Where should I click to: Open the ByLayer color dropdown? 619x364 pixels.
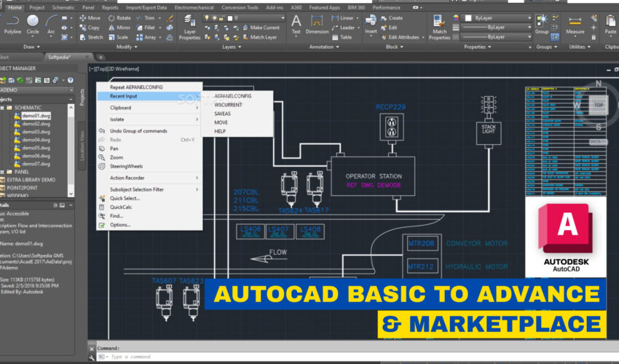pos(529,17)
